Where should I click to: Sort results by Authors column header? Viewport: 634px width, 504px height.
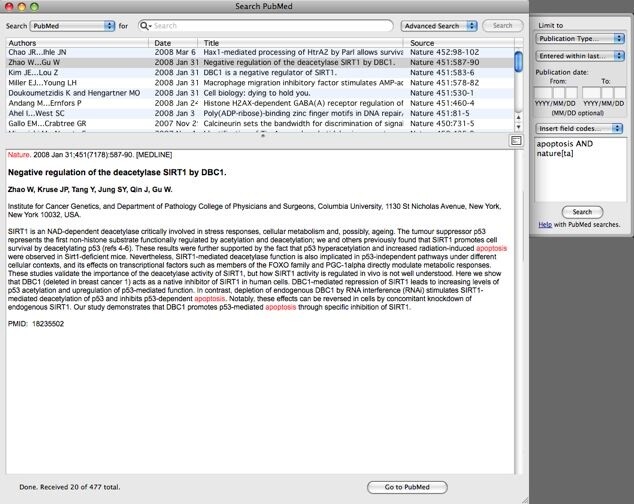pyautogui.click(x=78, y=42)
